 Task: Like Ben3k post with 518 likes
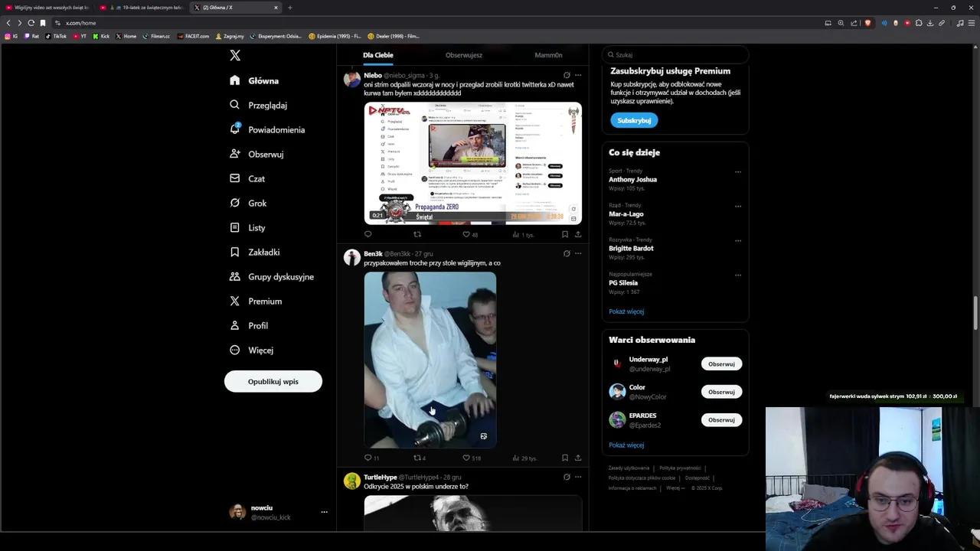tap(472, 458)
